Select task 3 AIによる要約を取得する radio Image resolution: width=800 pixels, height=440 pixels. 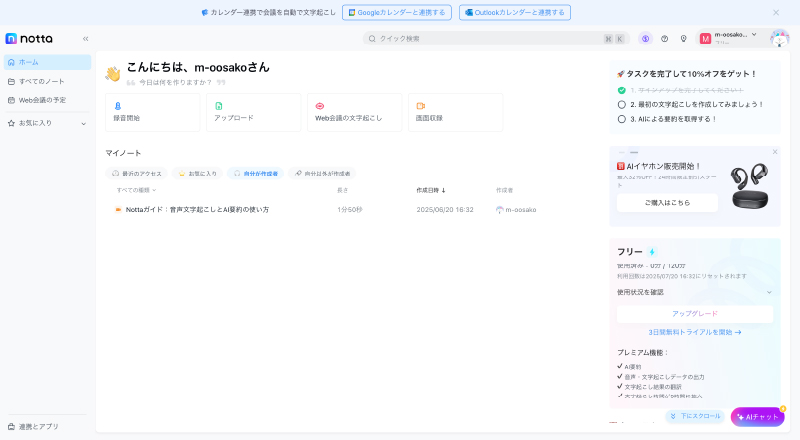pos(621,119)
